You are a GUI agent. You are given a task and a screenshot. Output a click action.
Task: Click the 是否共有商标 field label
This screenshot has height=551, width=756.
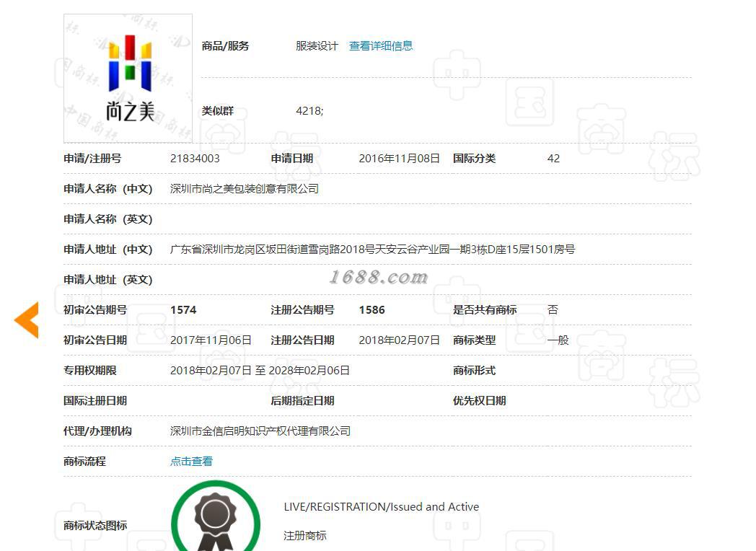coord(485,310)
